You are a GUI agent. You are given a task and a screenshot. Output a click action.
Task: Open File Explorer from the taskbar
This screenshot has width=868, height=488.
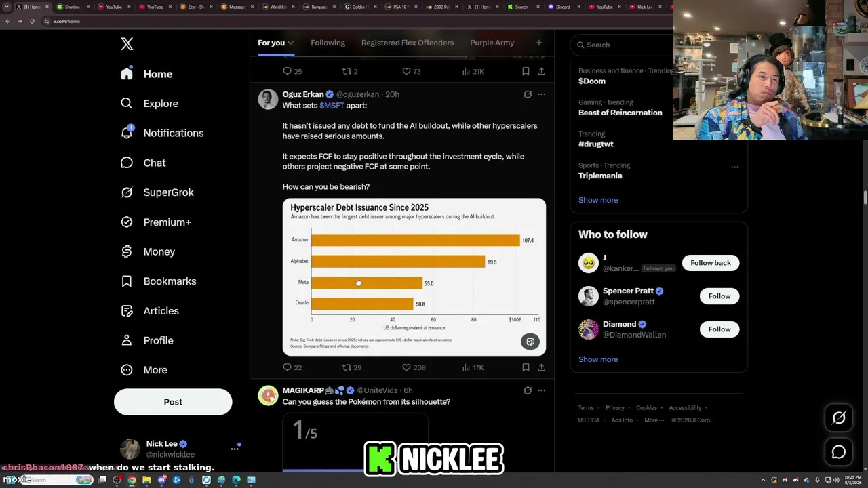(x=146, y=480)
